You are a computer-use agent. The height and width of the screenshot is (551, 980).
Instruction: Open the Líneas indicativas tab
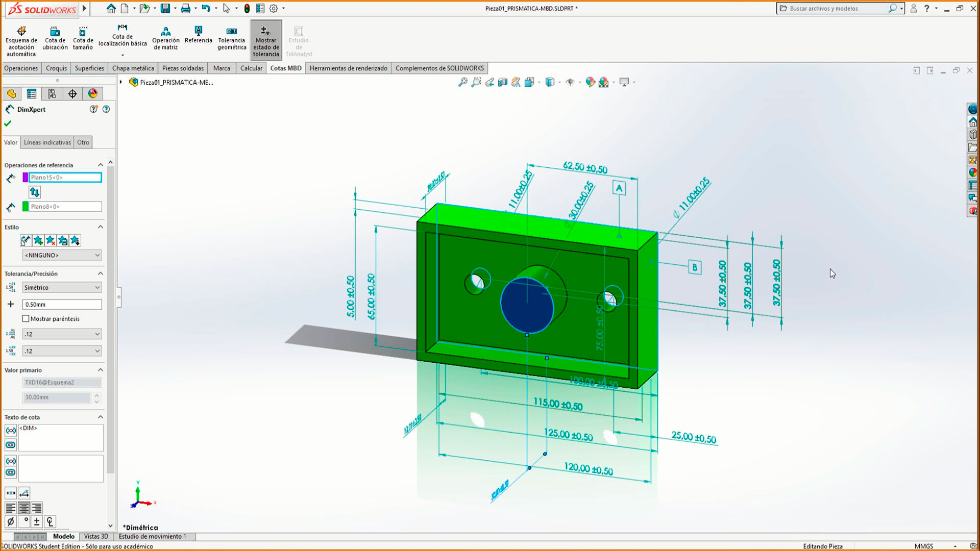(x=47, y=142)
